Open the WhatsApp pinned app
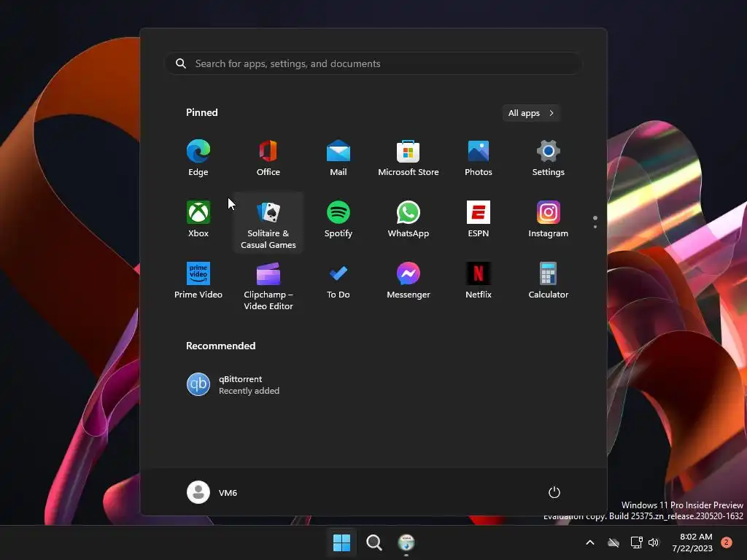The height and width of the screenshot is (560, 747). point(409,219)
